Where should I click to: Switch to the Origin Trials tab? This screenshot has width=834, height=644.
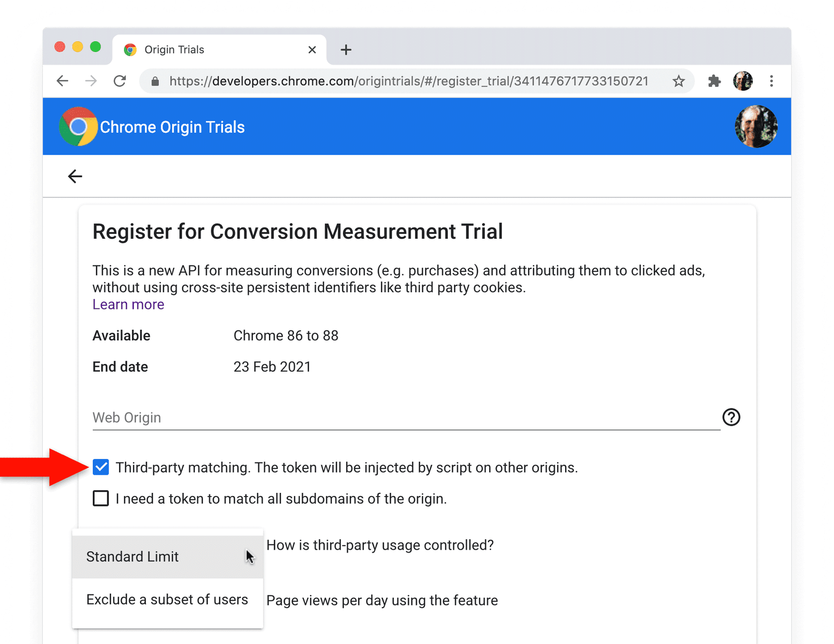(174, 49)
